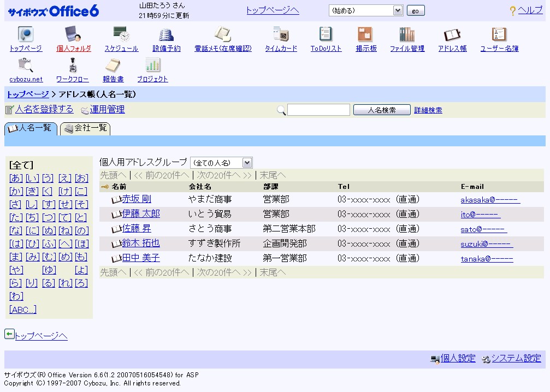Open the プロジェクト chart icon
The image size is (550, 392).
[152, 66]
